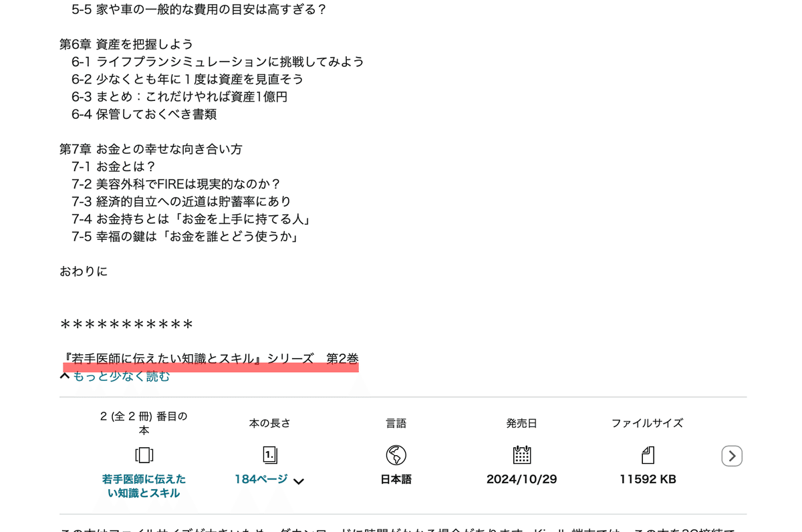Show next details with right chevron button
The image size is (802, 532).
click(732, 456)
